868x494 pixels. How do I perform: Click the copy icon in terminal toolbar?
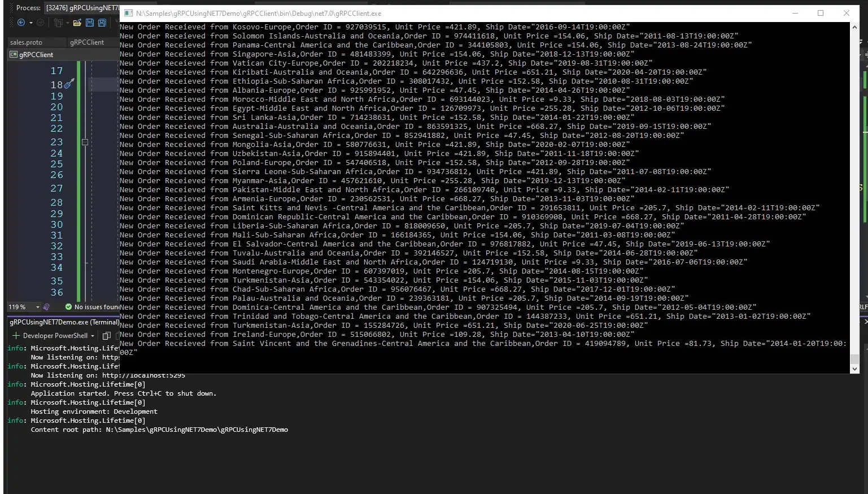pos(106,336)
